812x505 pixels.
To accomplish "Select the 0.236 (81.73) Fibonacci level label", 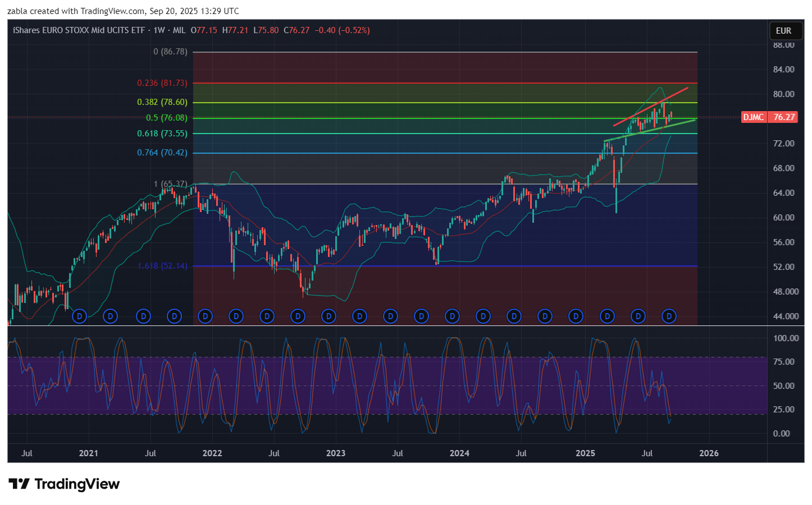I will pos(162,83).
